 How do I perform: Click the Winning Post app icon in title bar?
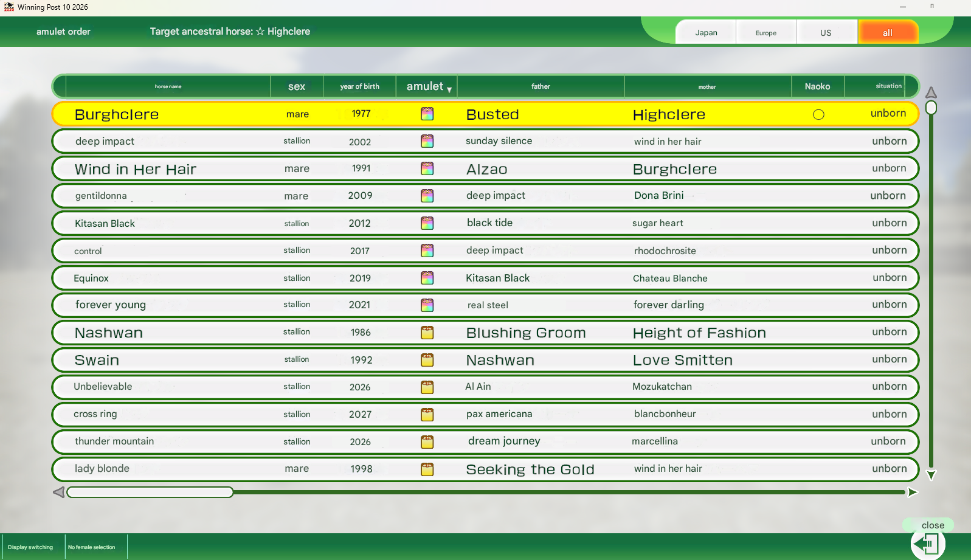click(9, 7)
